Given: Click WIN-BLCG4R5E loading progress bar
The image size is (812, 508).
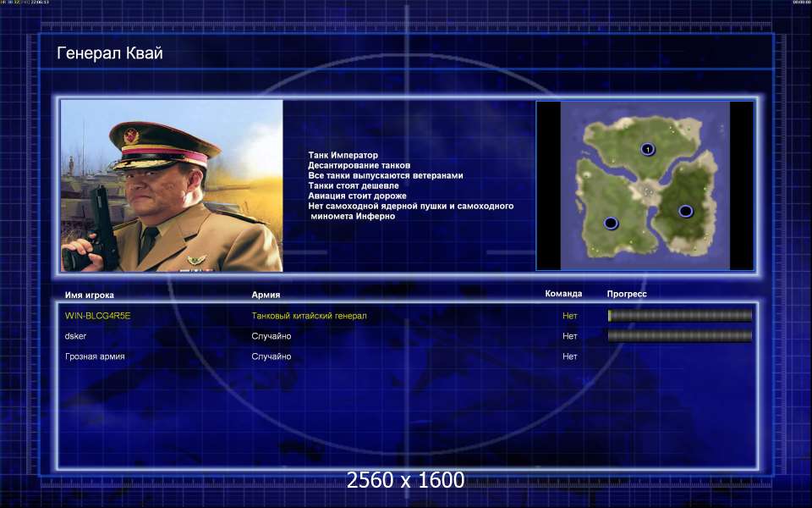Looking at the screenshot, I should click(680, 315).
